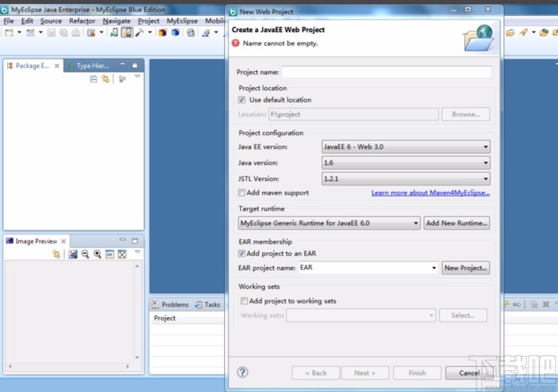Open the Navigate menu
This screenshot has height=392, width=558.
(116, 21)
